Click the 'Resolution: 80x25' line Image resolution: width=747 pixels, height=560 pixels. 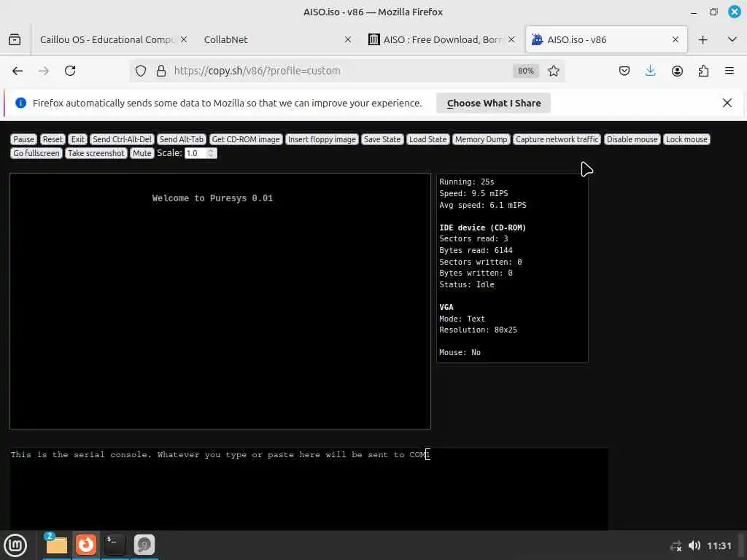478,330
